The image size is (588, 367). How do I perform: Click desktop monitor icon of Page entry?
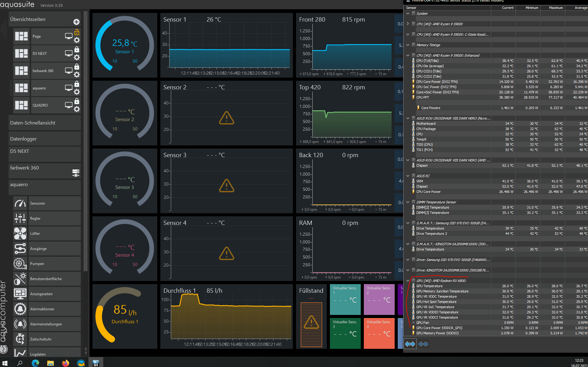coord(68,36)
